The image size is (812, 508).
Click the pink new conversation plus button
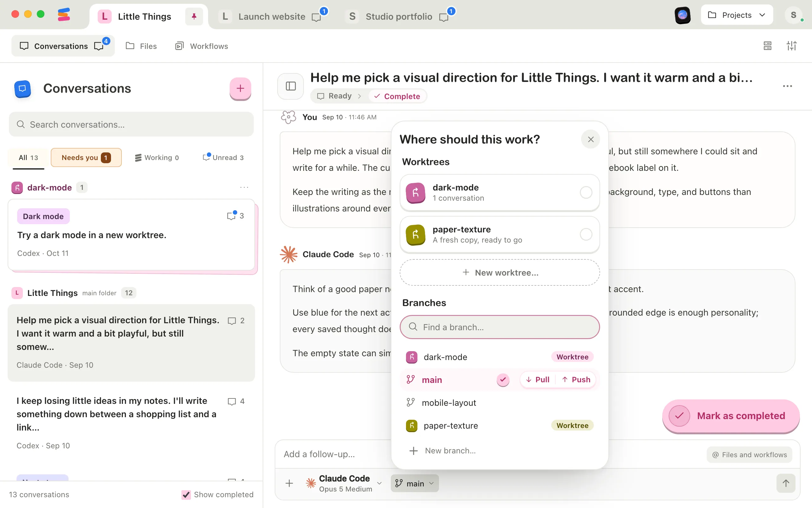pyautogui.click(x=240, y=88)
